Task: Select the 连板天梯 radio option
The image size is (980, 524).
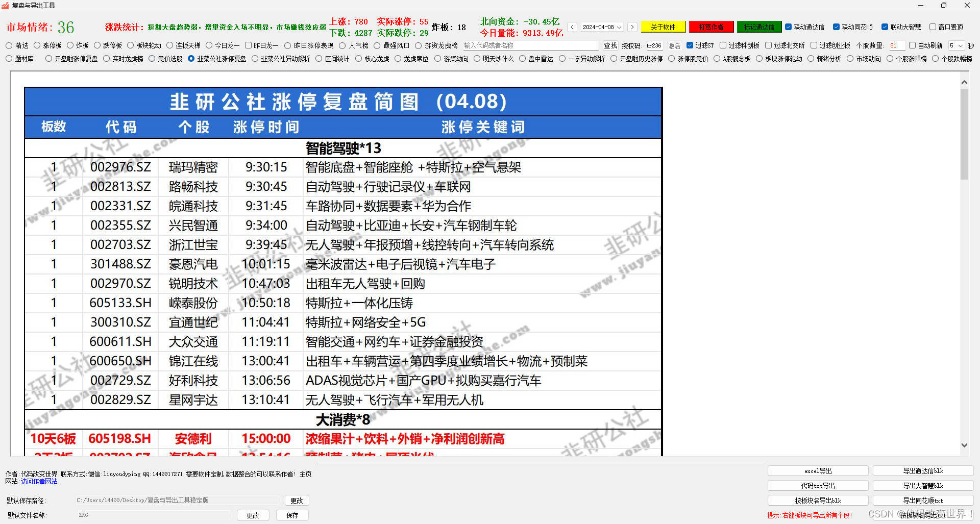Action: coord(170,45)
